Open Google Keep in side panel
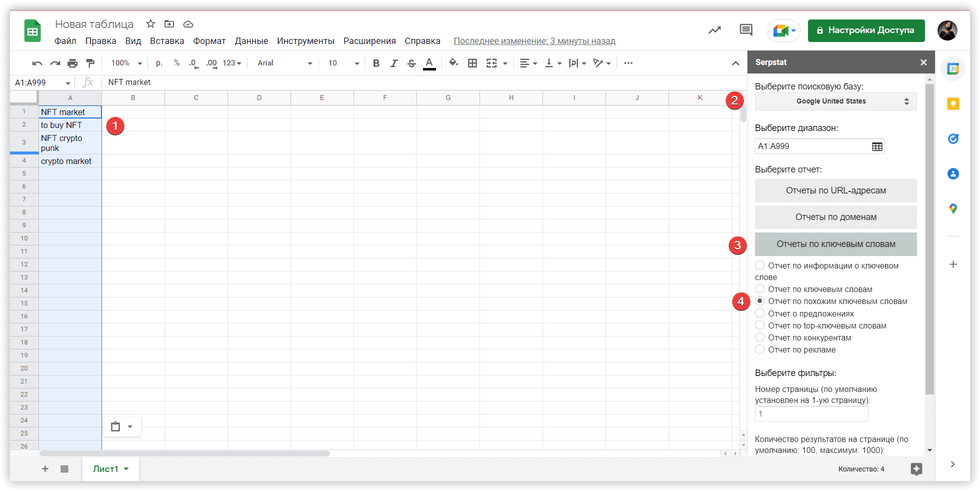Image resolution: width=980 pixels, height=491 pixels. [953, 103]
